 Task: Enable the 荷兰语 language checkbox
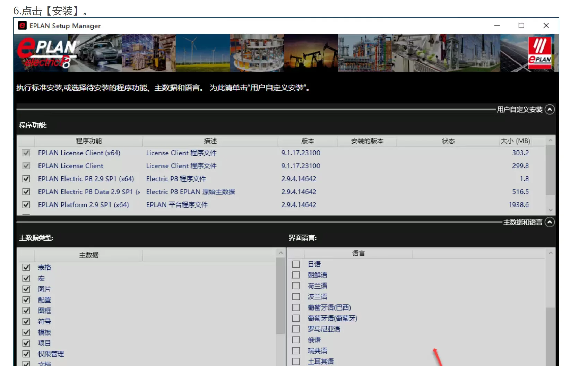[296, 286]
